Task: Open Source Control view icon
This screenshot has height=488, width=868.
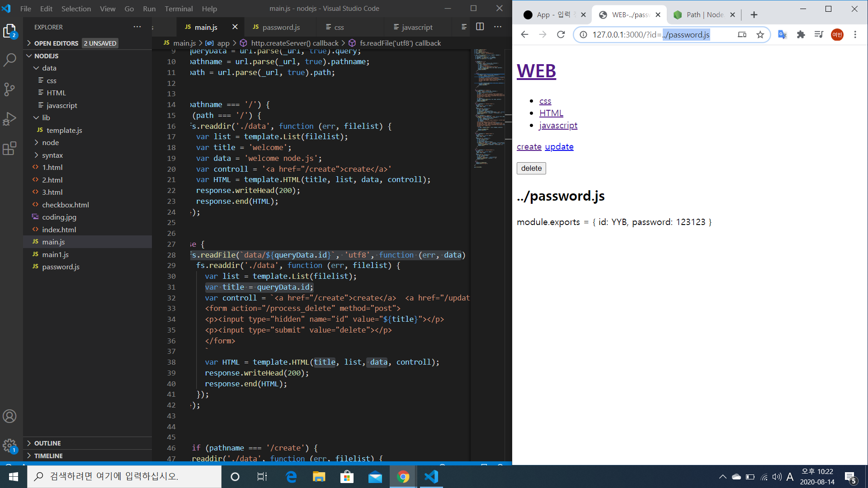Action: coord(9,89)
